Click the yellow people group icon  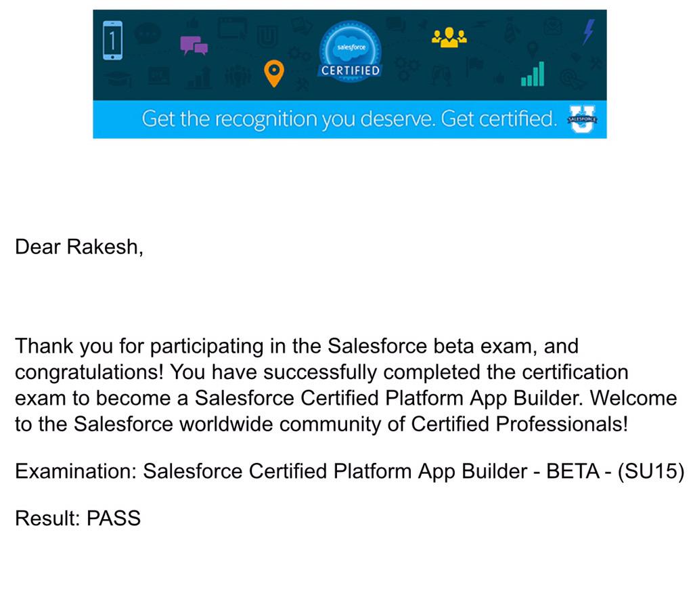[x=449, y=38]
